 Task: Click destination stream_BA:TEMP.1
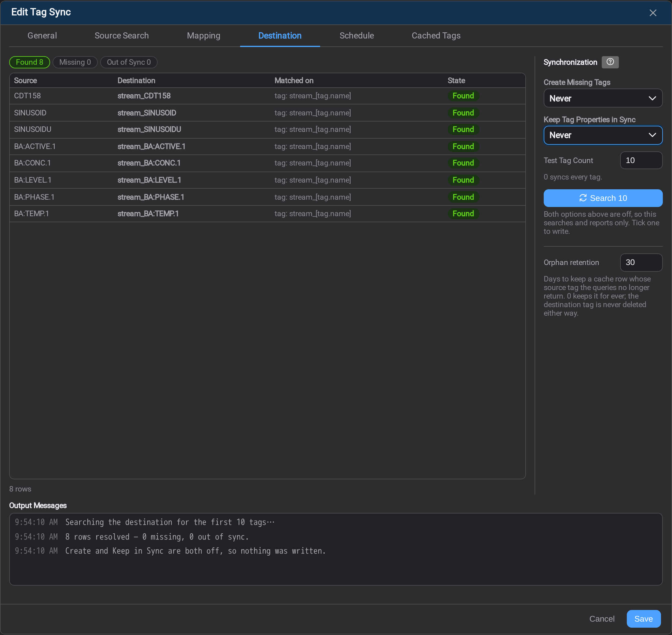(x=148, y=214)
